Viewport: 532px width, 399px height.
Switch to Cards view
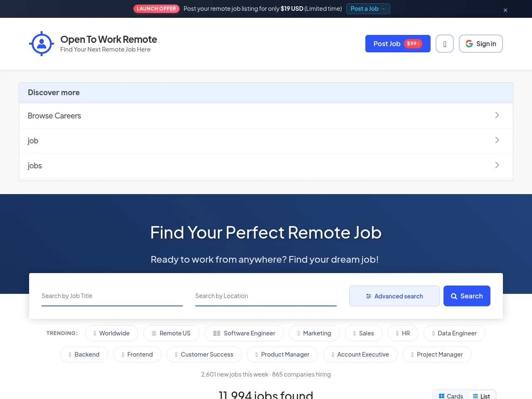point(451,396)
